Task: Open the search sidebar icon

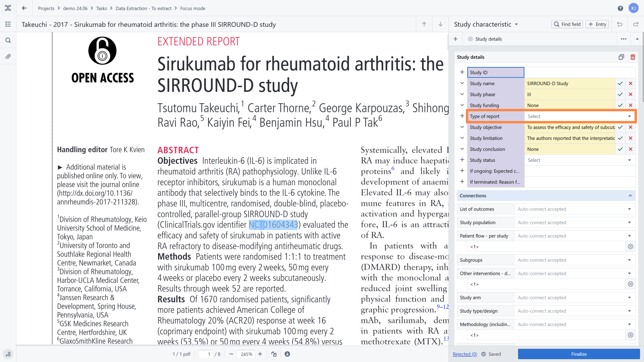Action: point(8,40)
